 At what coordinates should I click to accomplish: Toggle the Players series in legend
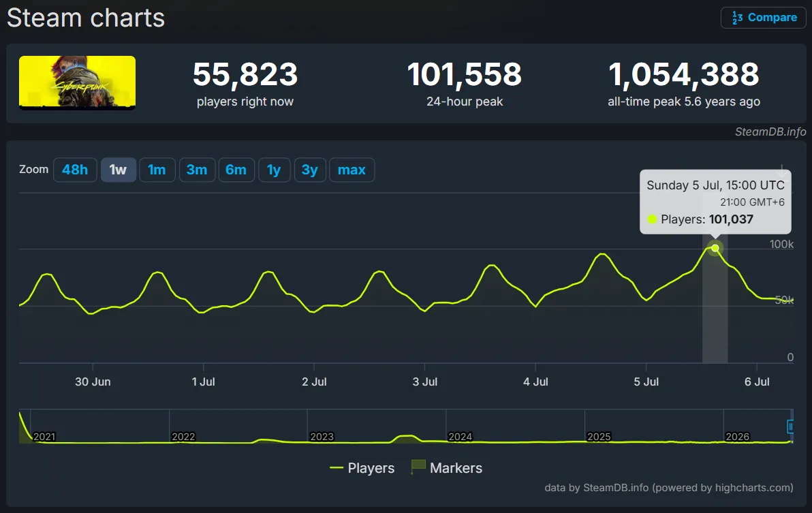pos(362,468)
